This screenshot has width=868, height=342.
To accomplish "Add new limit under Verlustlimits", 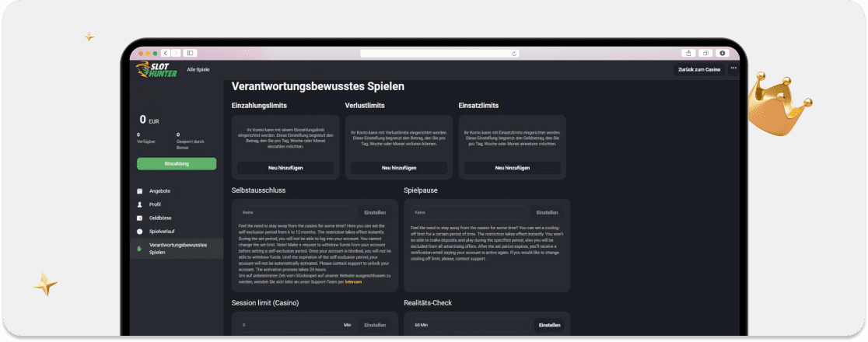I will 398,168.
